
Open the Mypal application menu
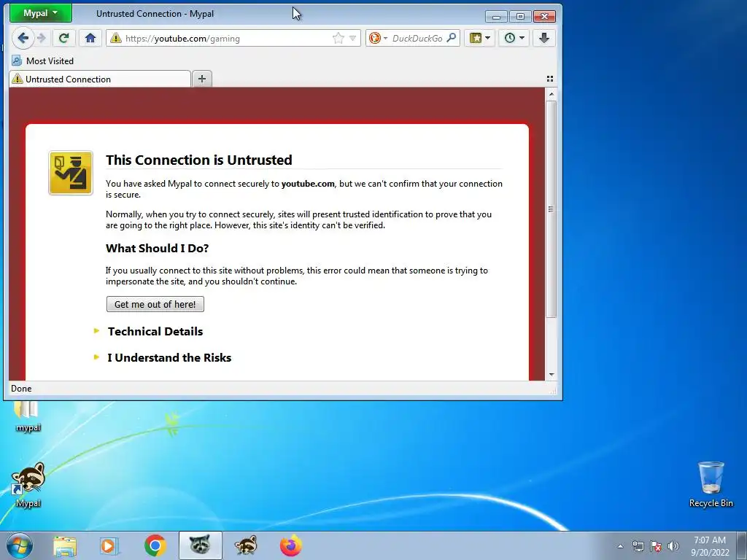pos(41,13)
